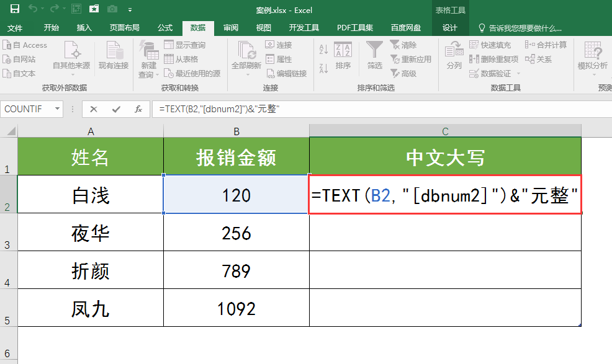Click 最近使用的源 recent sources
The width and height of the screenshot is (612, 364).
point(192,73)
